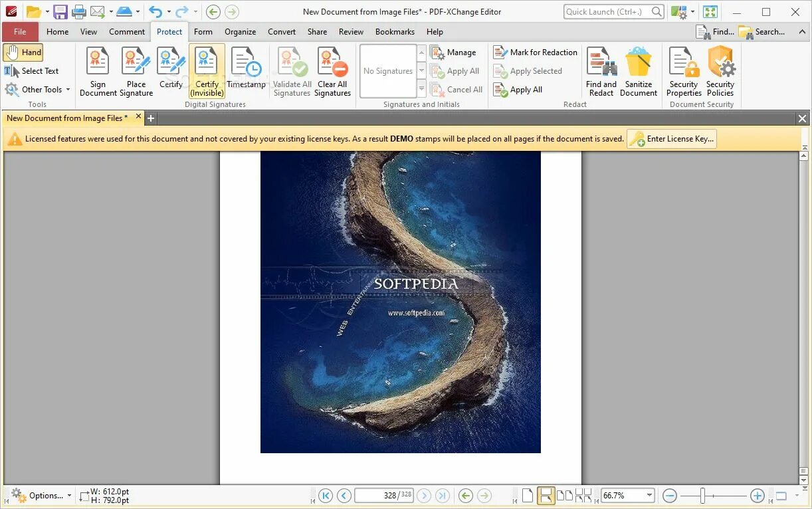Print the document using the printer icon
Screen dimensions: 812x509
pos(78,11)
